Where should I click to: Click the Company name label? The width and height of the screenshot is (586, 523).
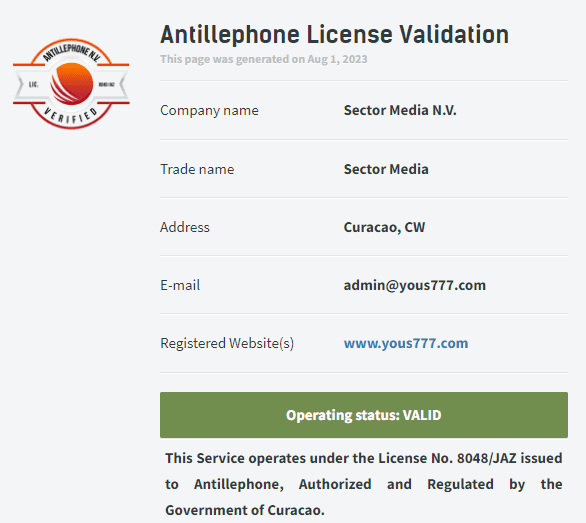pos(209,110)
